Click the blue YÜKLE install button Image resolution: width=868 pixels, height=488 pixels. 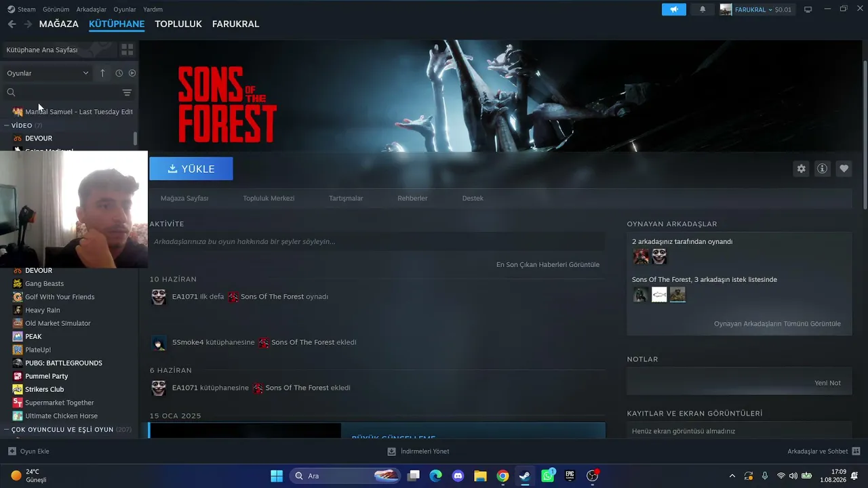click(191, 169)
